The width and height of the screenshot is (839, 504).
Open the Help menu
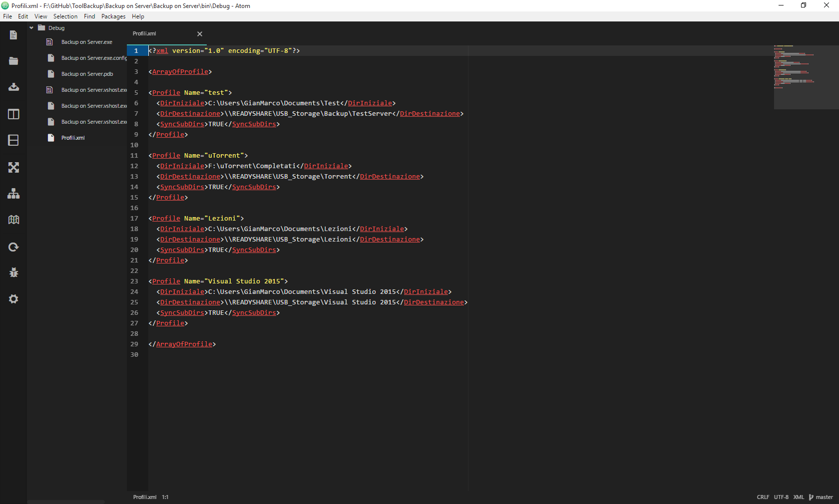pos(138,16)
